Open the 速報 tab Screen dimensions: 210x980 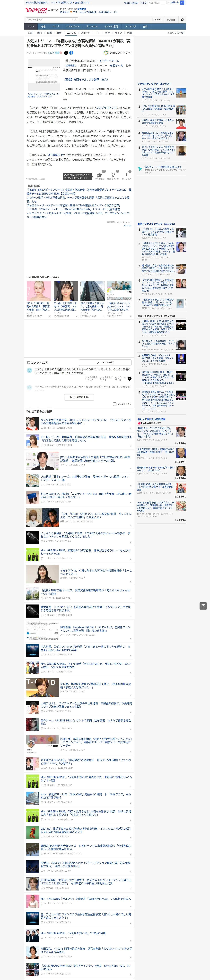[43, 27]
